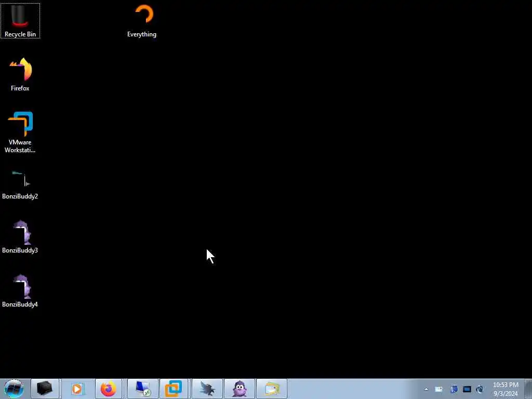
Task: Click the black box icon in taskbar
Action: coord(45,389)
